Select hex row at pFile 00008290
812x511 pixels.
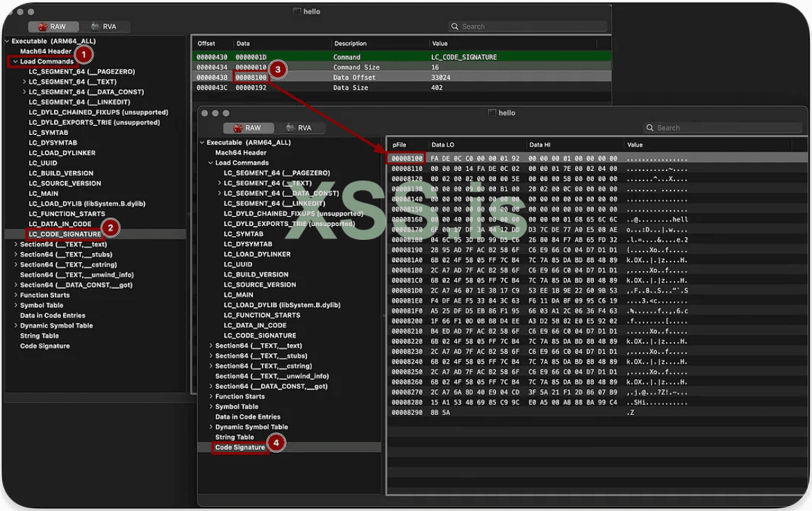(x=597, y=412)
